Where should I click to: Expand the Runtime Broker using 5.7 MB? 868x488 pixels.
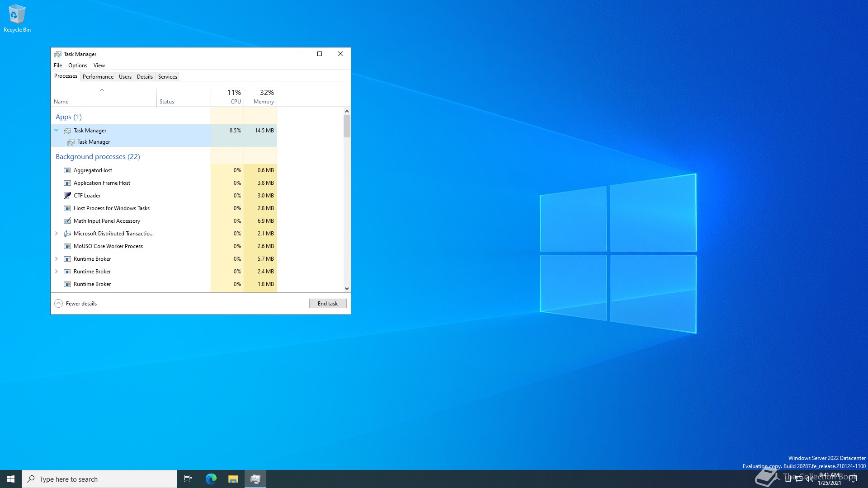point(57,259)
